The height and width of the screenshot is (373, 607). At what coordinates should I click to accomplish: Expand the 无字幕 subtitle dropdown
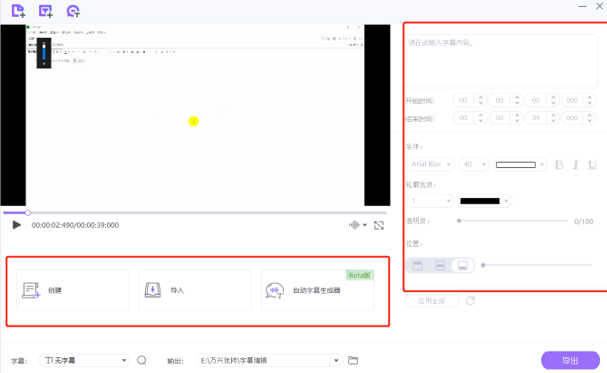(x=84, y=360)
